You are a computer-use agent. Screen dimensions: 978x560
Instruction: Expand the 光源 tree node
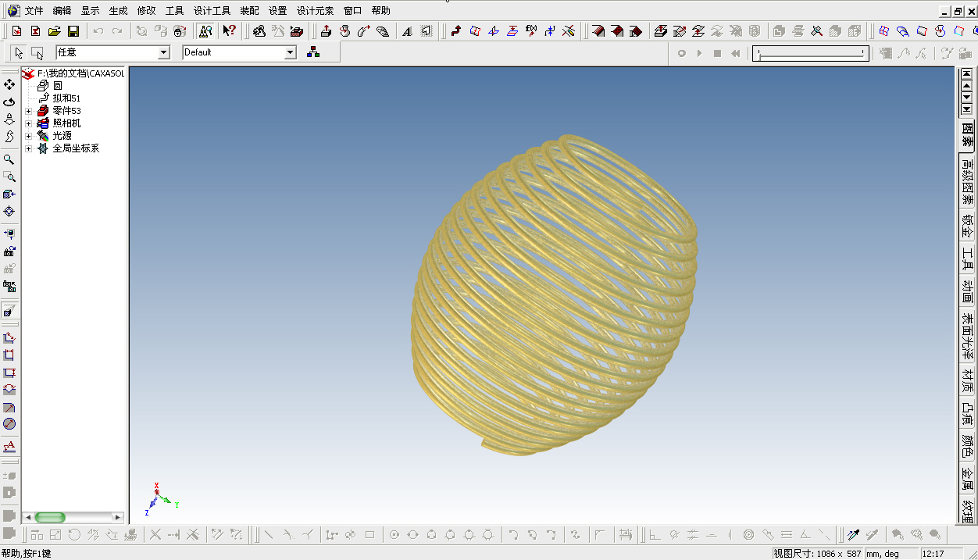(29, 136)
